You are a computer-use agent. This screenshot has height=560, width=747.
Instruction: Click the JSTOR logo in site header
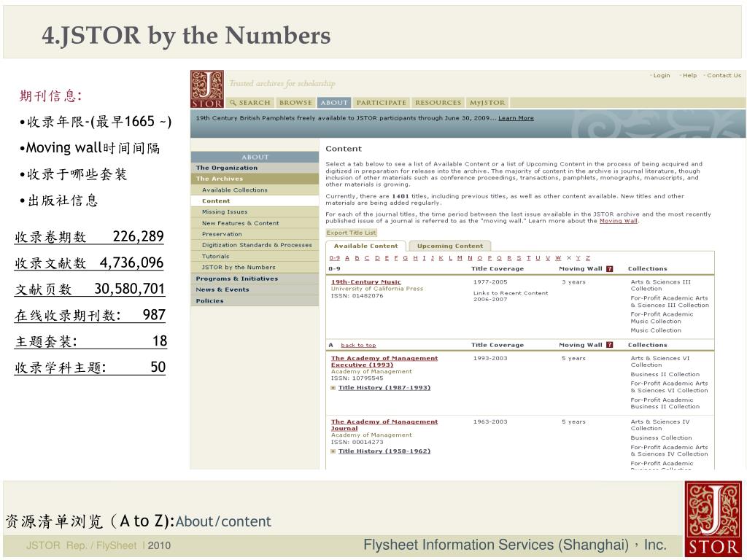207,89
